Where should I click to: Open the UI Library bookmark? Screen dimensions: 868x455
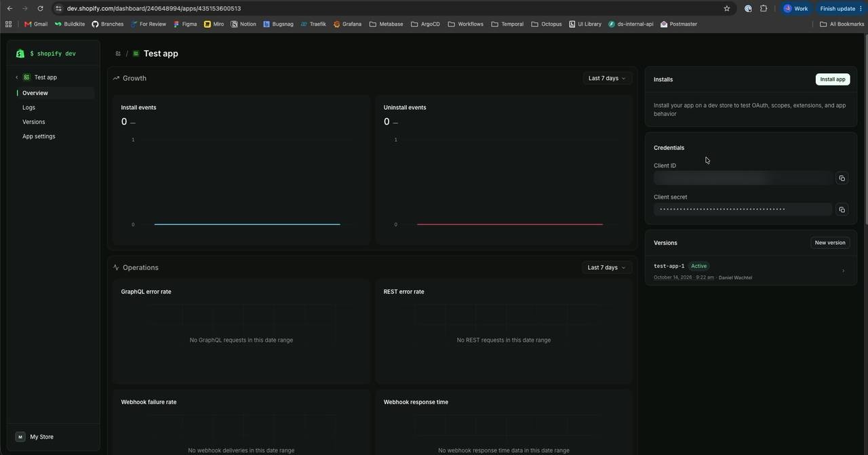click(585, 24)
